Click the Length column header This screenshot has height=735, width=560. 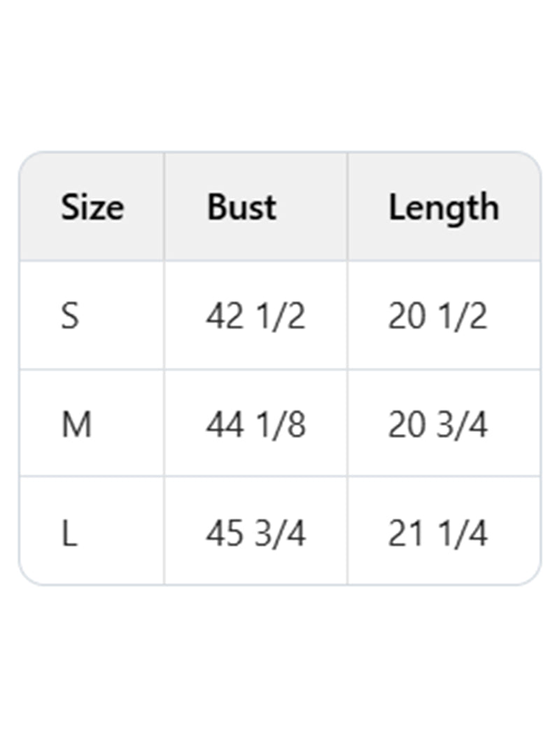444,207
